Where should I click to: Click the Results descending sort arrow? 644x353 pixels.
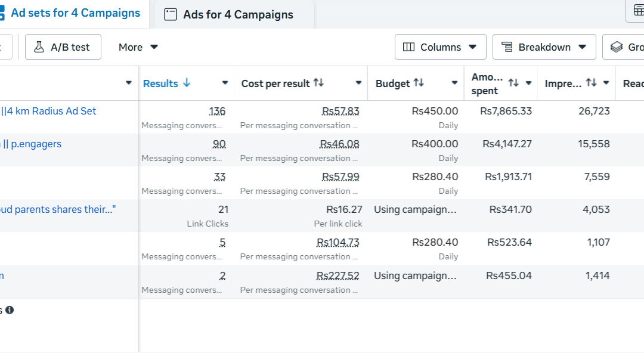tap(187, 83)
